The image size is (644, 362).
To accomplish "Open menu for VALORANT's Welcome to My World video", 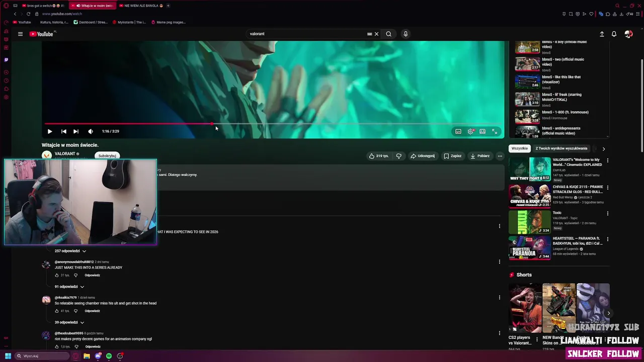I will pos(608,161).
